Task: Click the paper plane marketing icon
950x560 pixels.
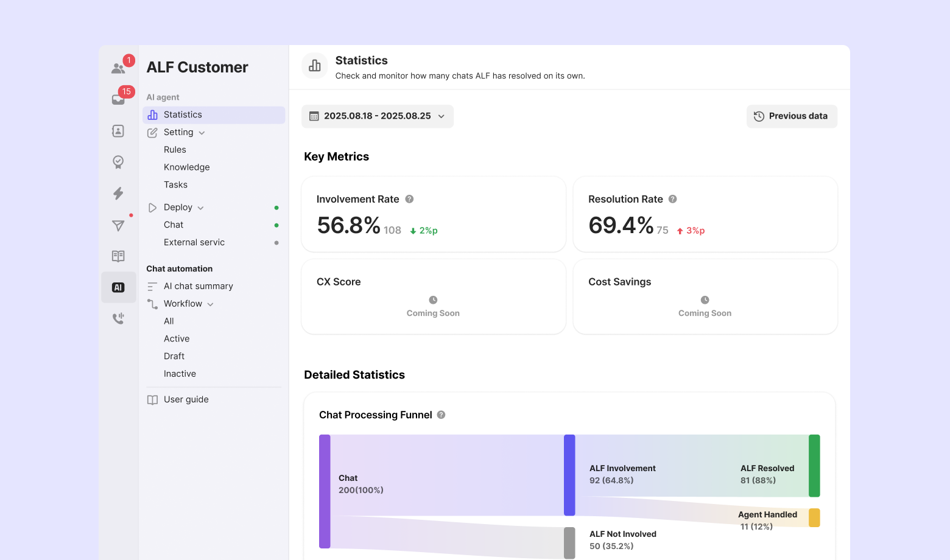Action: pos(118,225)
